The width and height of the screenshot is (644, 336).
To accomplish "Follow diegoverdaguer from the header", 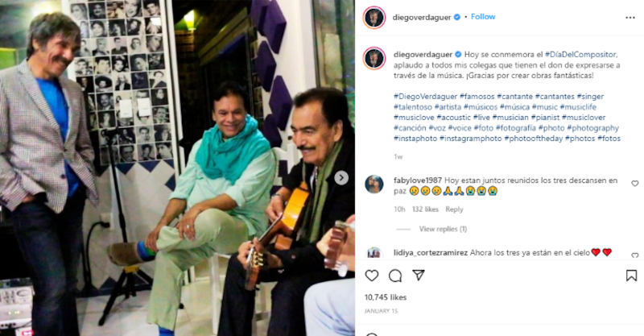I will pos(483,17).
